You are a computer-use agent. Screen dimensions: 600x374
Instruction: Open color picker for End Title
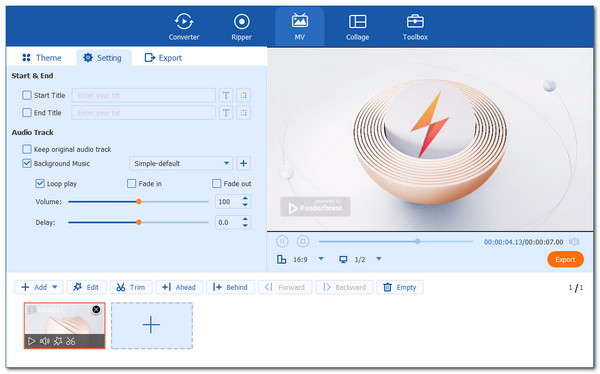pos(243,113)
